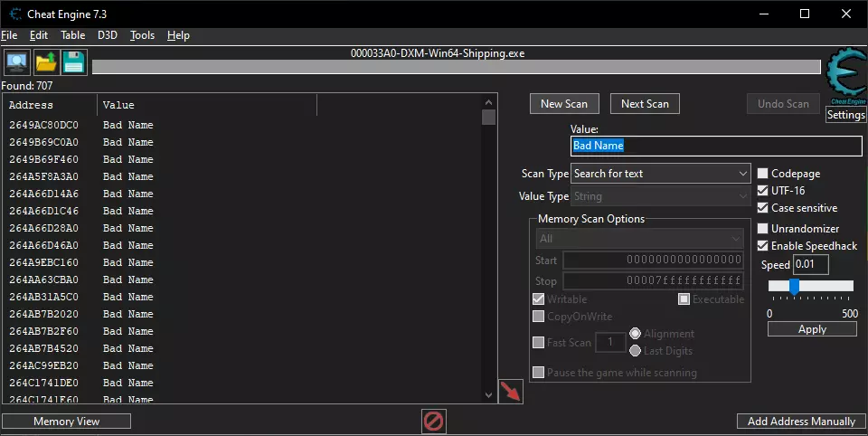The height and width of the screenshot is (436, 868).
Task: Click the Speed value input field
Action: click(811, 264)
